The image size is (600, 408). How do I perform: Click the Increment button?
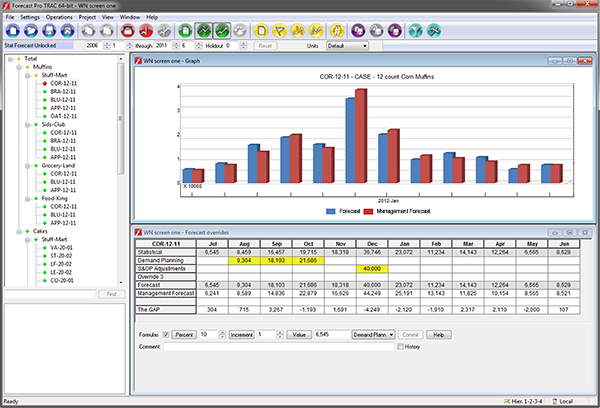[241, 335]
